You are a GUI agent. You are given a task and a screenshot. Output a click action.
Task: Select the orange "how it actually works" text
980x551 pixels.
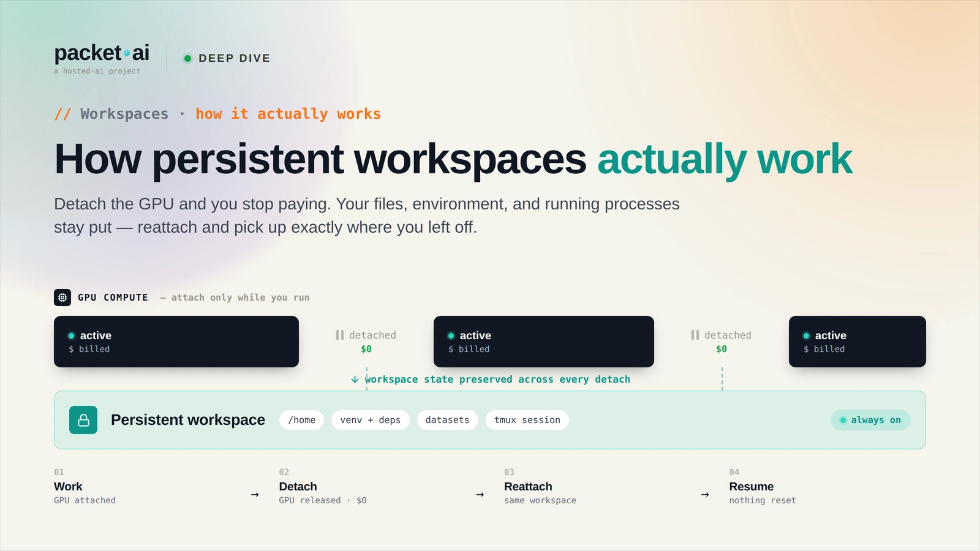[x=288, y=114]
